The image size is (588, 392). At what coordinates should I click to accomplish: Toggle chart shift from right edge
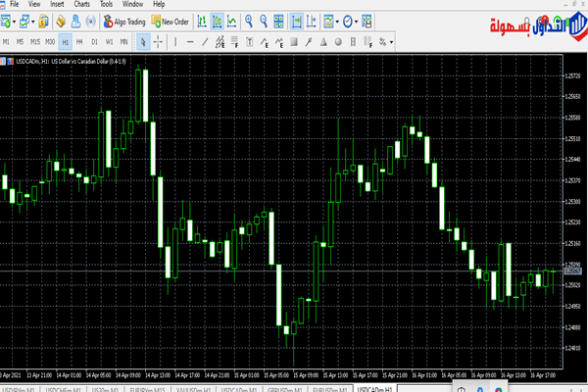313,21
